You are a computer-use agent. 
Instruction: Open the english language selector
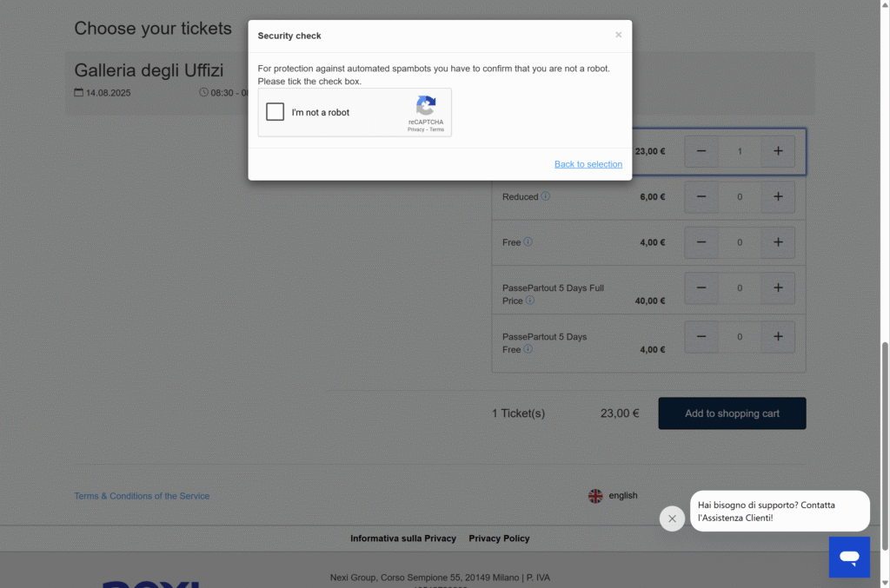(x=613, y=496)
